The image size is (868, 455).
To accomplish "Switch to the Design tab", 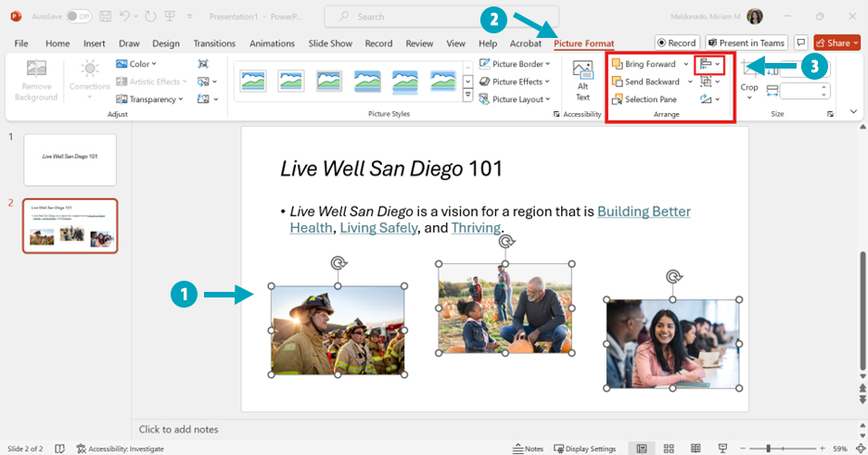I will 165,44.
